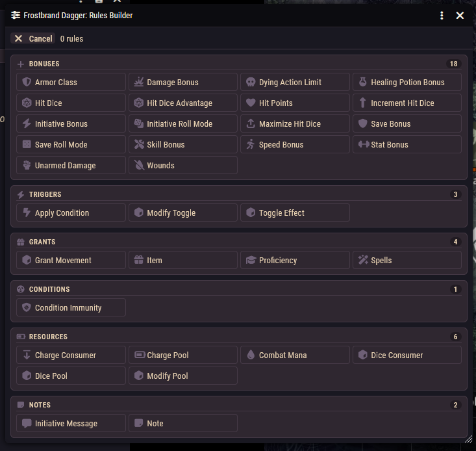476x451 pixels.
Task: Click the lightning bolt icon for Initiative Bonus
Action: [x=27, y=123]
